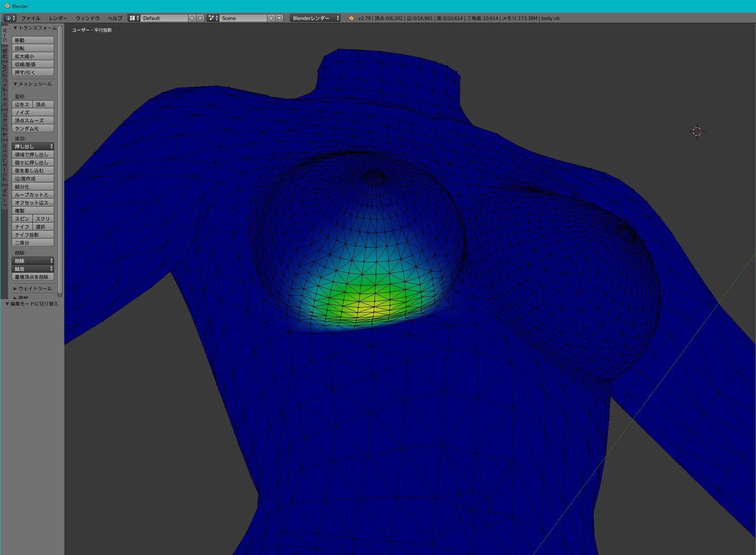Click the 重複頂点を削除 button
The image size is (756, 555).
point(33,277)
